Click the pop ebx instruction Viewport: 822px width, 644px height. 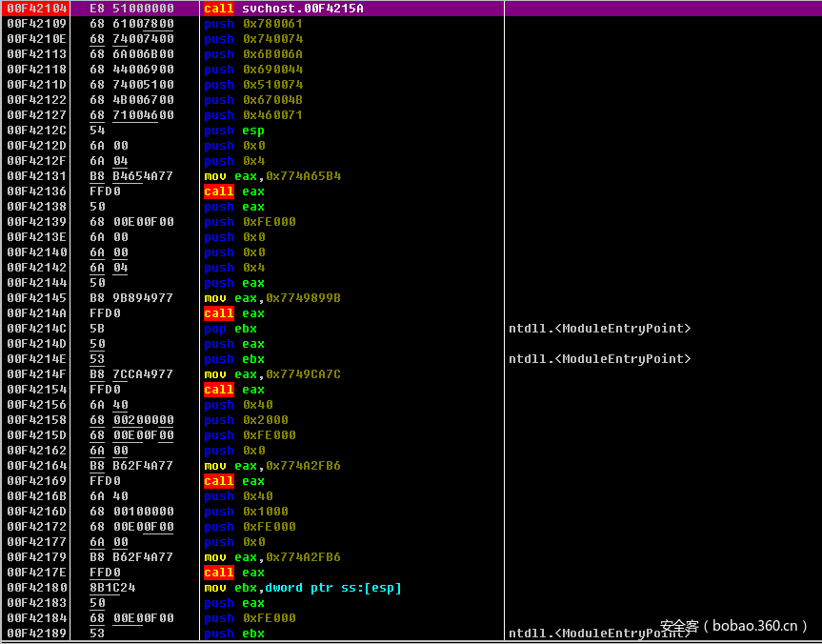231,329
